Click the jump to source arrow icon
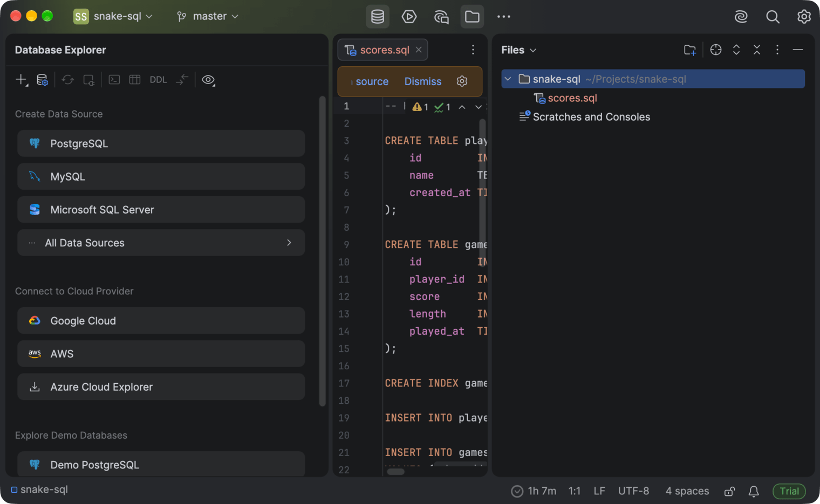 (x=182, y=80)
